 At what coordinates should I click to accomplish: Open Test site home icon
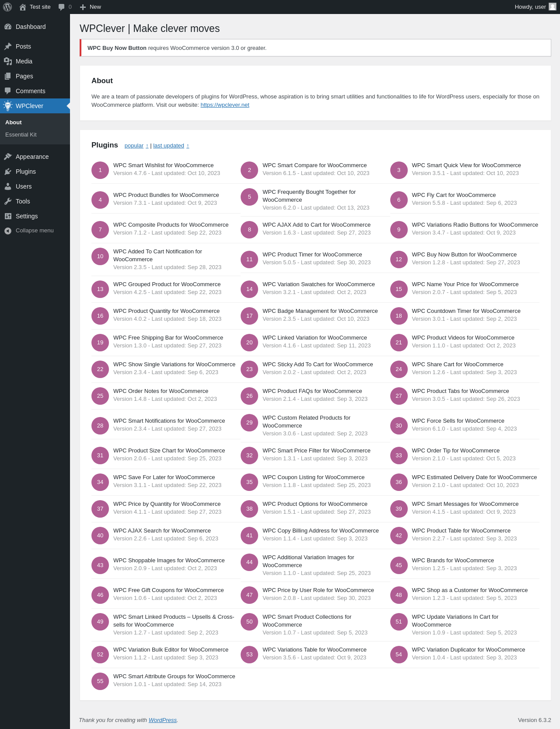(x=23, y=7)
